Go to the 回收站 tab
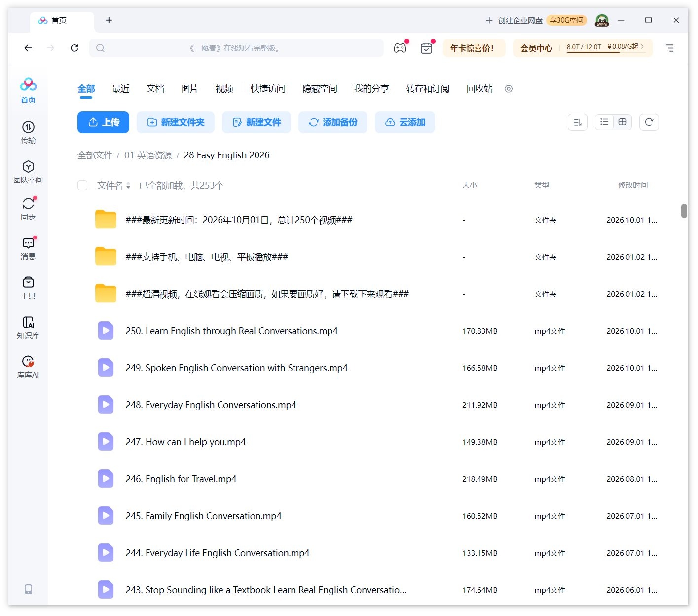 479,88
